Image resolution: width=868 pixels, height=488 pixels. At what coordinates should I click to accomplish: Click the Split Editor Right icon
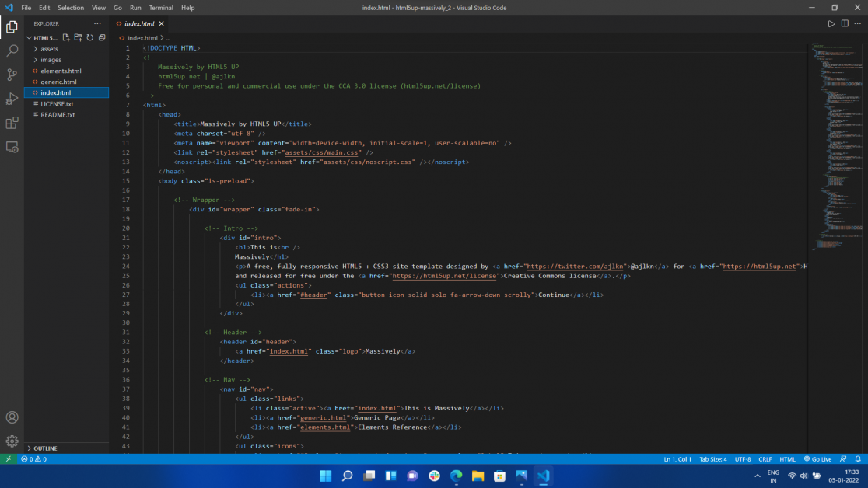(x=845, y=23)
